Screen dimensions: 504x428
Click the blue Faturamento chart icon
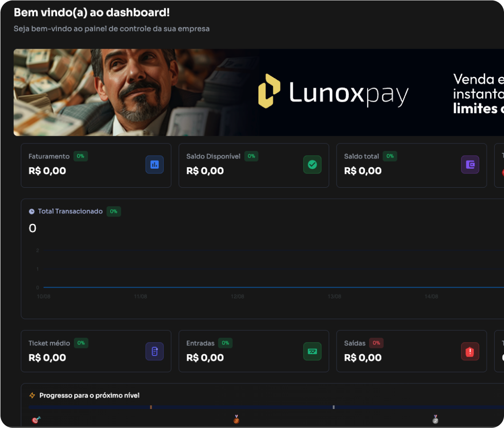154,165
